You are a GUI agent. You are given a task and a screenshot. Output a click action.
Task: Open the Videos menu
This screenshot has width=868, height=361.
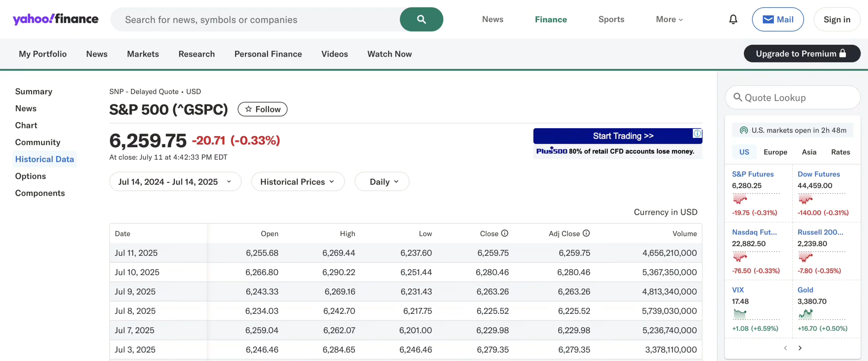pos(335,54)
